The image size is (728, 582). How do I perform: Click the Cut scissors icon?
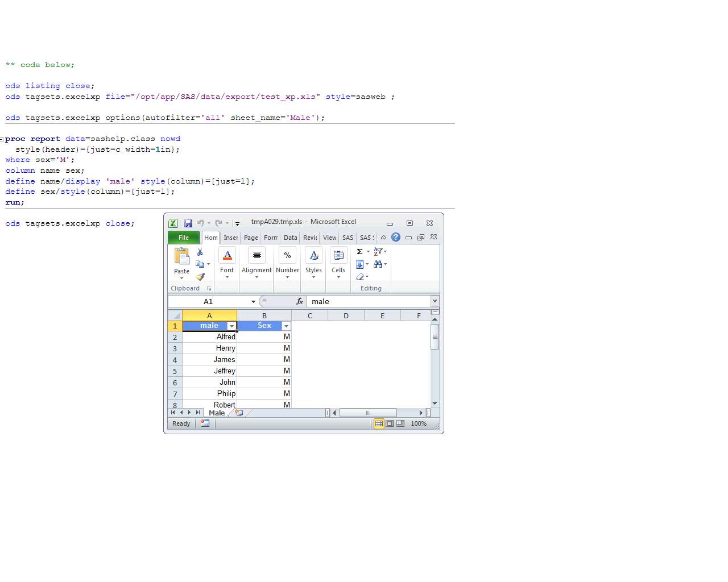(200, 252)
